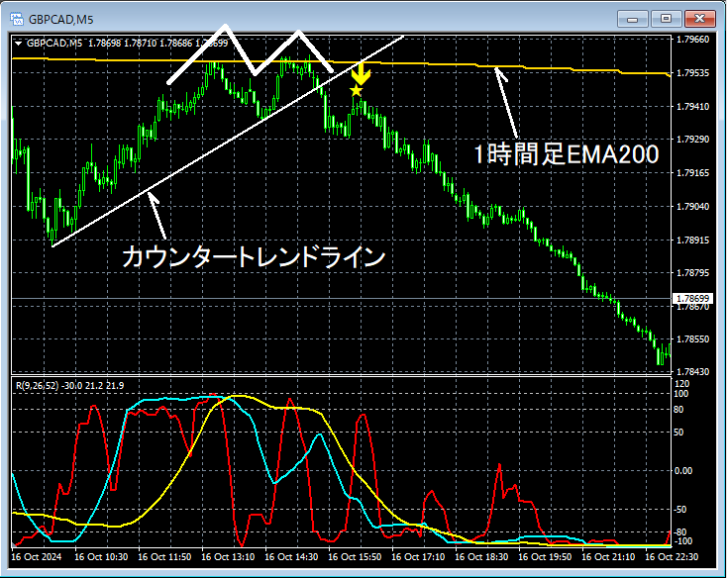This screenshot has width=728, height=578.
Task: Select the 1時間足EMA200 text label
Action: (x=566, y=154)
